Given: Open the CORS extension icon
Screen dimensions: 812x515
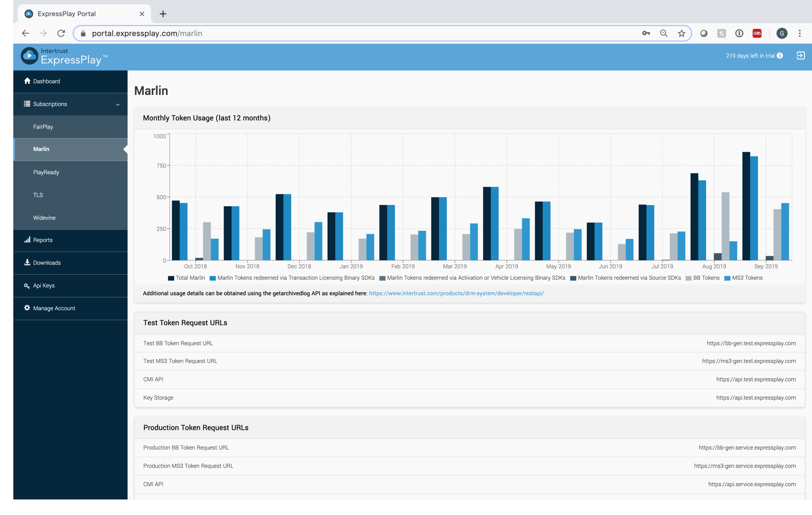Looking at the screenshot, I should tap(757, 33).
